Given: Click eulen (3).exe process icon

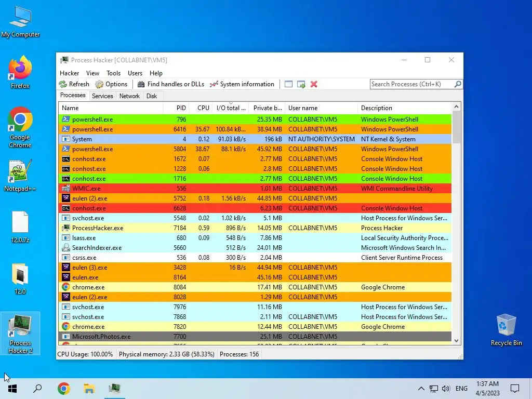Looking at the screenshot, I should point(66,268).
